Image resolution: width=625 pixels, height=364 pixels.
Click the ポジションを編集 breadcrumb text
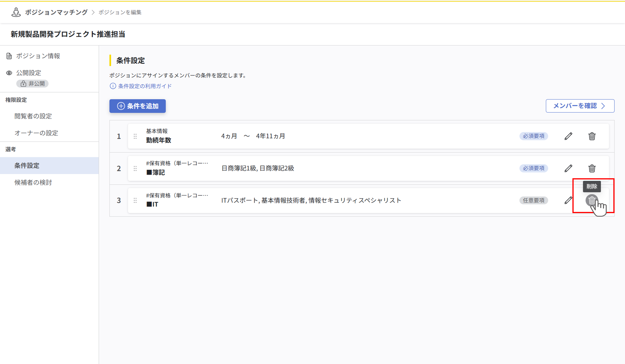pos(120,12)
